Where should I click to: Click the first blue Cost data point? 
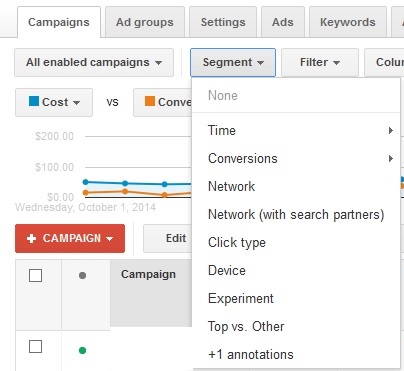tap(85, 182)
